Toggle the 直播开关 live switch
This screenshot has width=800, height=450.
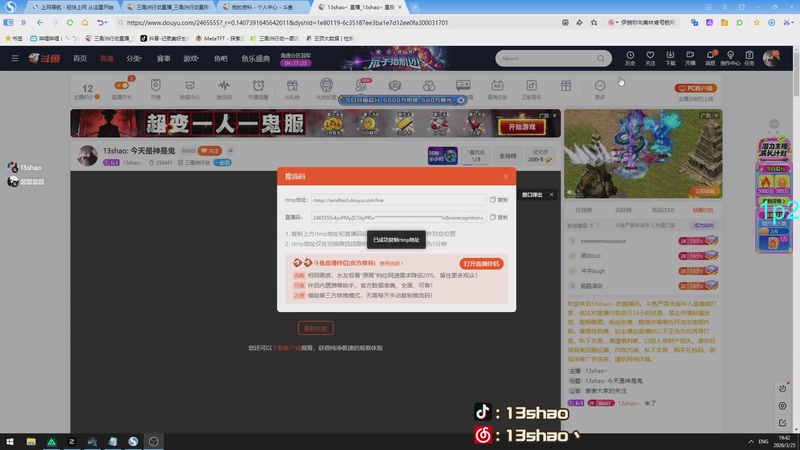[121, 89]
